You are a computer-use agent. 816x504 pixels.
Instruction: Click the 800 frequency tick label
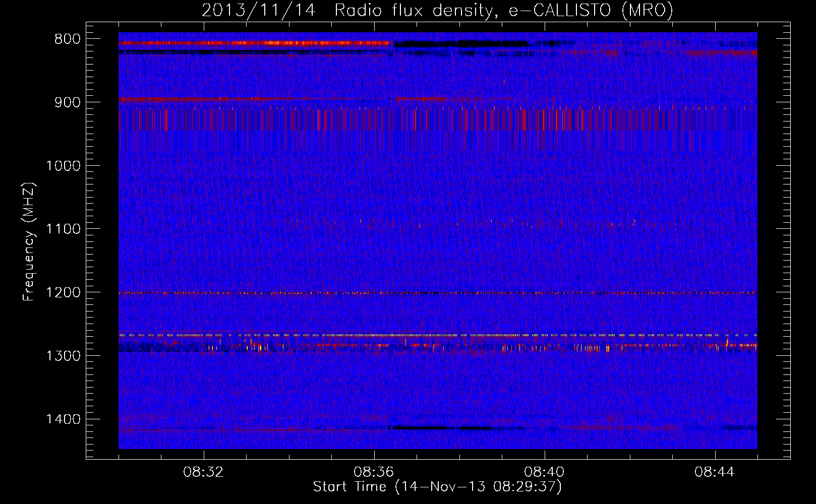coord(67,39)
